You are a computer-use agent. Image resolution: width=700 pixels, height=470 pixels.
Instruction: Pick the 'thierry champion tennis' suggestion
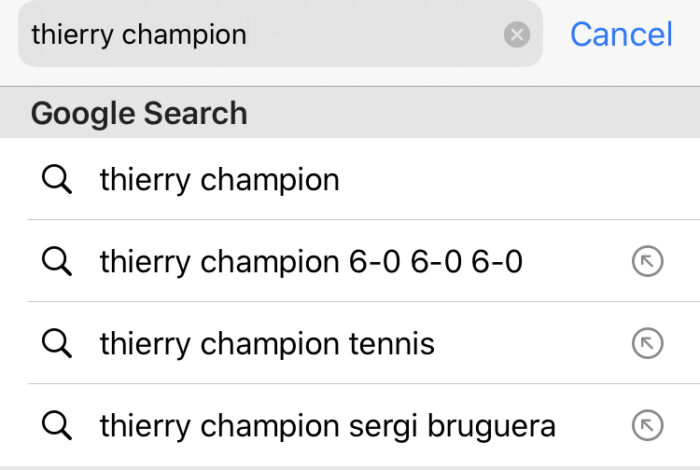click(350, 343)
